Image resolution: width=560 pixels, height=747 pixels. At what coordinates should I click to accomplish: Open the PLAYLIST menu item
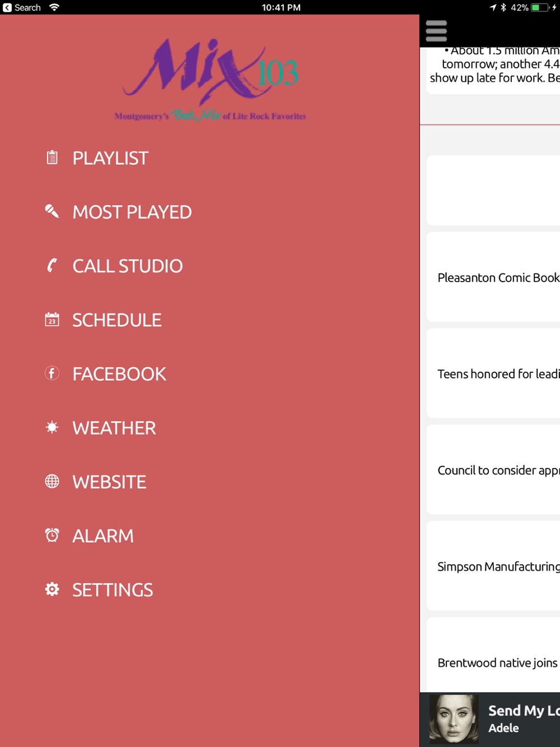tap(110, 158)
